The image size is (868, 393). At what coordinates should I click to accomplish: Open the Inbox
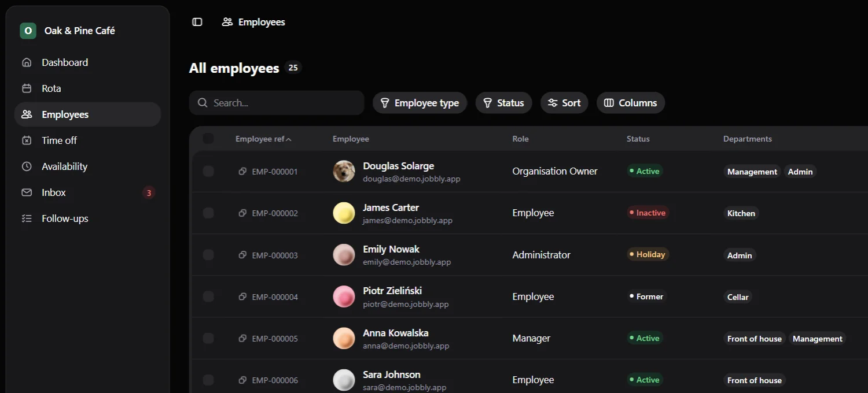pyautogui.click(x=87, y=192)
